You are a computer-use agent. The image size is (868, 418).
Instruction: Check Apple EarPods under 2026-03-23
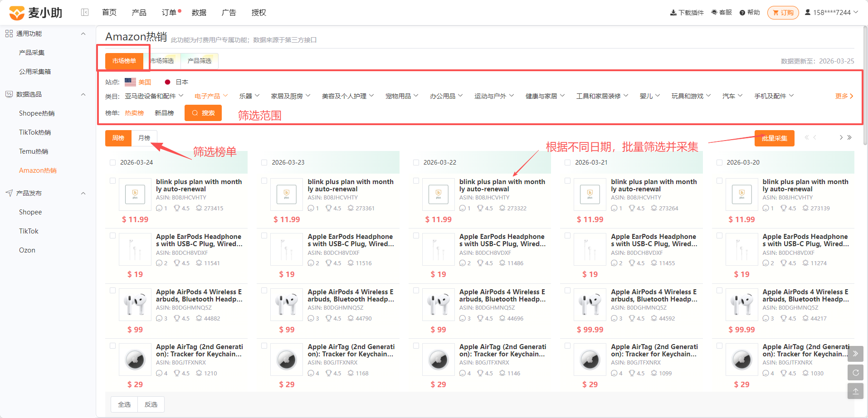264,236
